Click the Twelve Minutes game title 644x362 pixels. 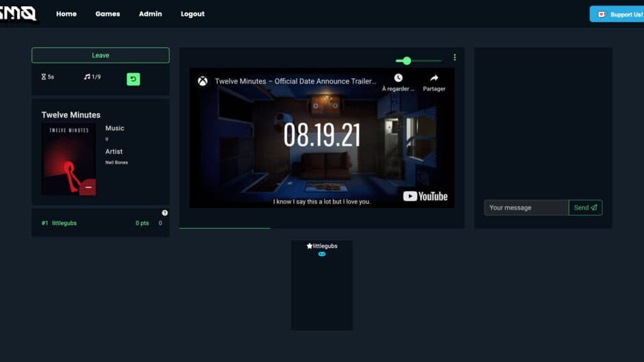coord(71,115)
